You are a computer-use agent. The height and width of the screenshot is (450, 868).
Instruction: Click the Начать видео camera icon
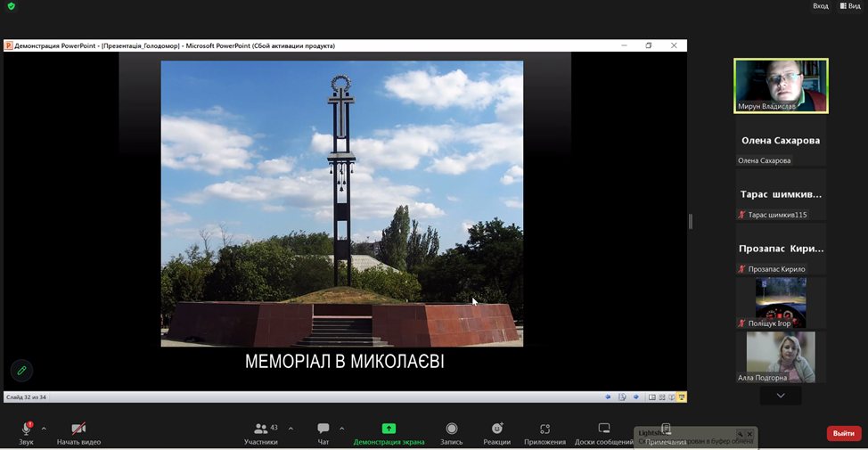click(x=78, y=429)
